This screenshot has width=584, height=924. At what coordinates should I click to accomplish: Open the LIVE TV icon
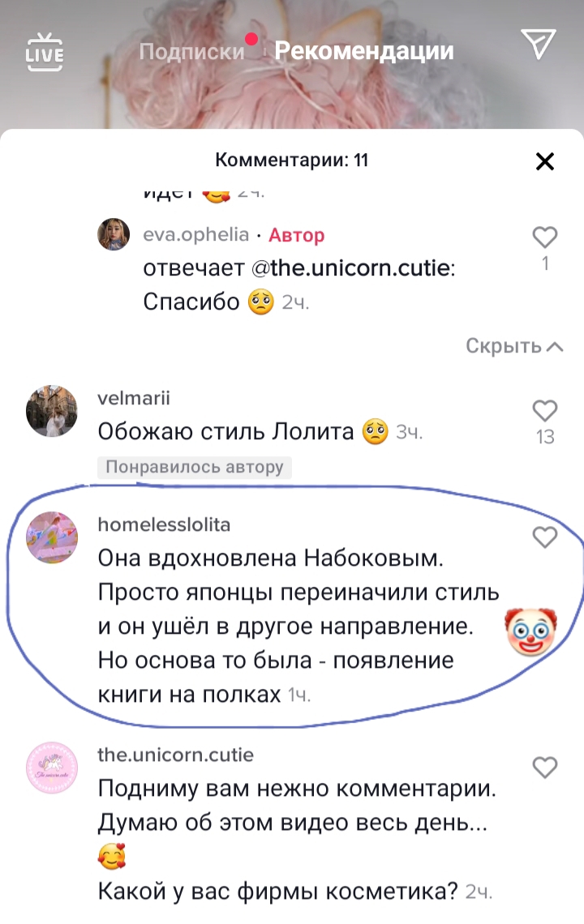tap(45, 53)
